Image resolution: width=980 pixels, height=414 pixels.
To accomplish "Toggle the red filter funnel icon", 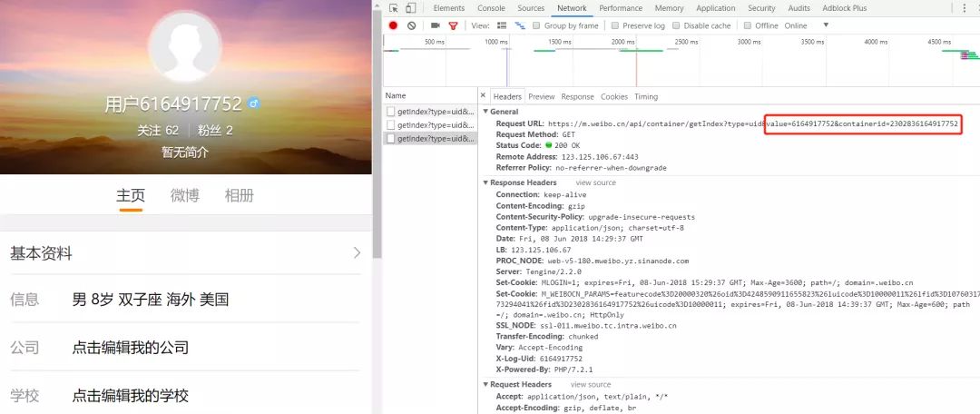I will [x=453, y=25].
